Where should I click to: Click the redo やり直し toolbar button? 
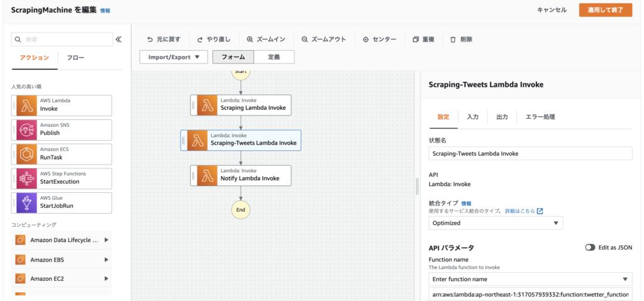tap(214, 40)
